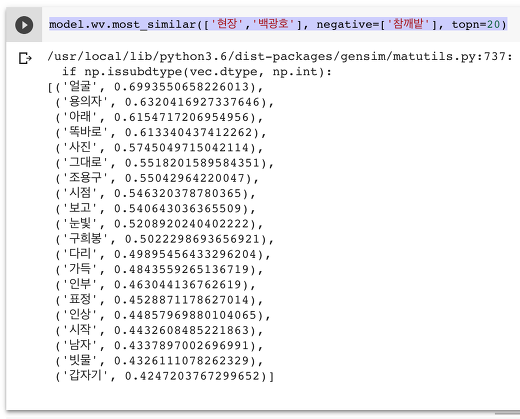Screen dimensions: 520x419
Task: Click the '똑바로' result row
Action: coord(161,132)
